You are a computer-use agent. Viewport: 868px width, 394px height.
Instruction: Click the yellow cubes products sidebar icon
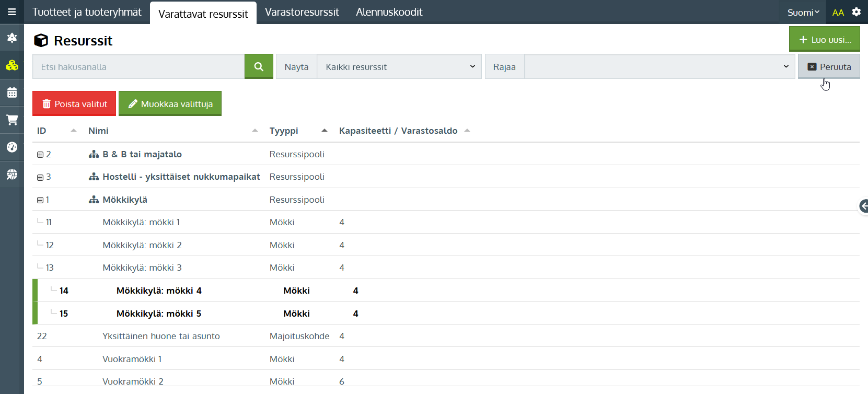tap(11, 65)
